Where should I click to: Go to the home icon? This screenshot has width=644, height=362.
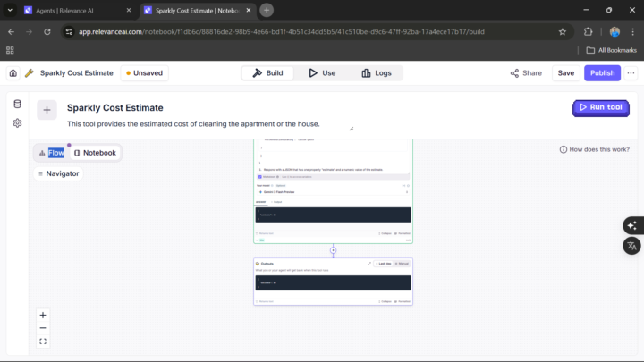[13, 73]
